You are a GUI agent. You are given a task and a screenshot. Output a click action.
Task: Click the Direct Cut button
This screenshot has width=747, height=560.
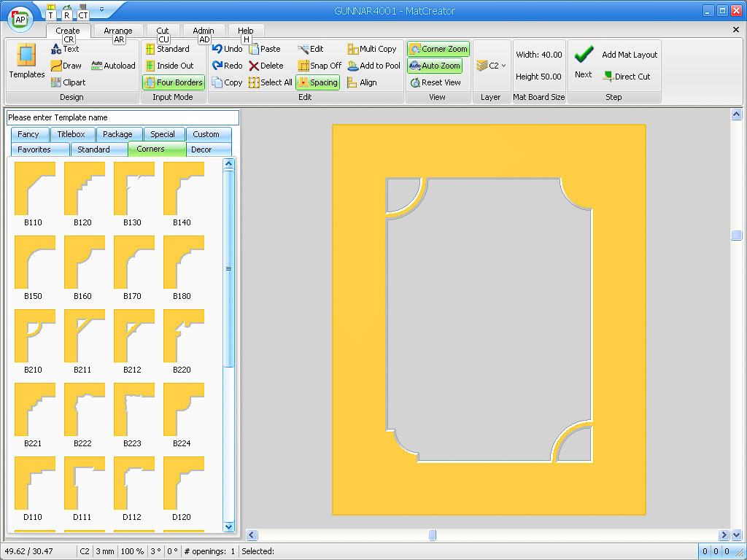[626, 77]
